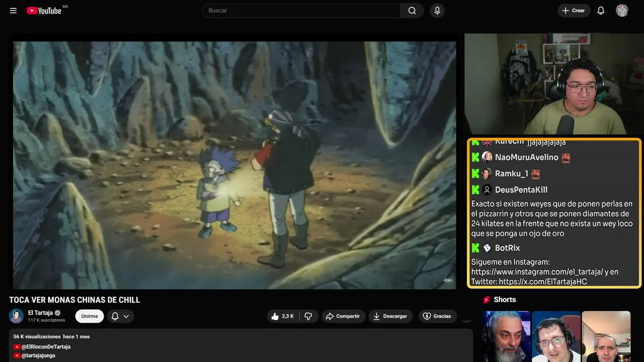Click DeusPentaKill's chat avatar
Viewport: 644px width, 362px height.
tap(487, 190)
